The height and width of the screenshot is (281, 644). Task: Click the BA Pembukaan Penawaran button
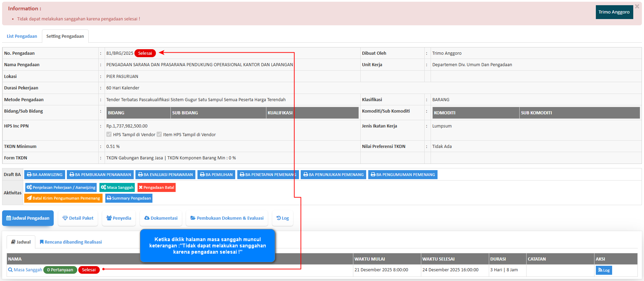[100, 175]
